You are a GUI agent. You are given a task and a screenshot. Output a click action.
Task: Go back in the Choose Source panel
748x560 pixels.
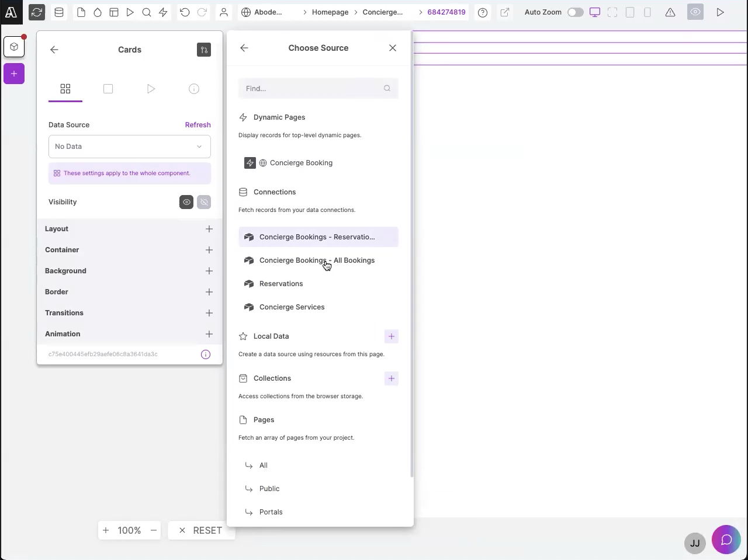point(244,48)
